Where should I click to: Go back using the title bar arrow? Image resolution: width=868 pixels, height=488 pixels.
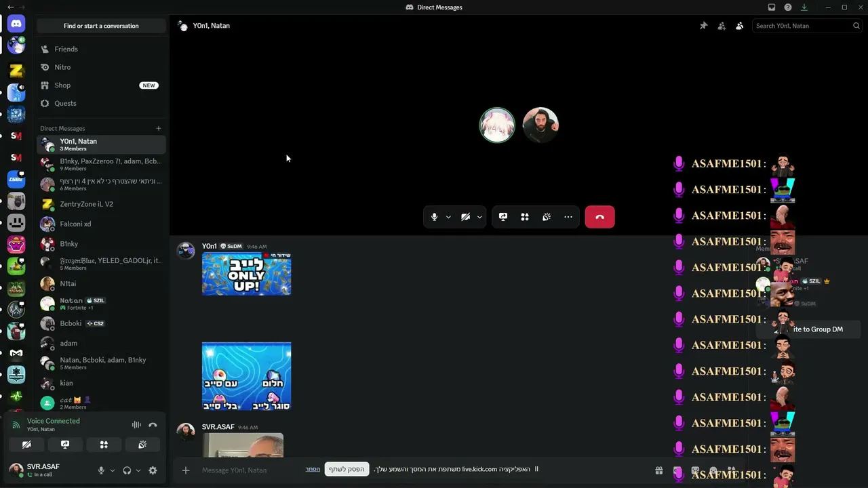(10, 7)
